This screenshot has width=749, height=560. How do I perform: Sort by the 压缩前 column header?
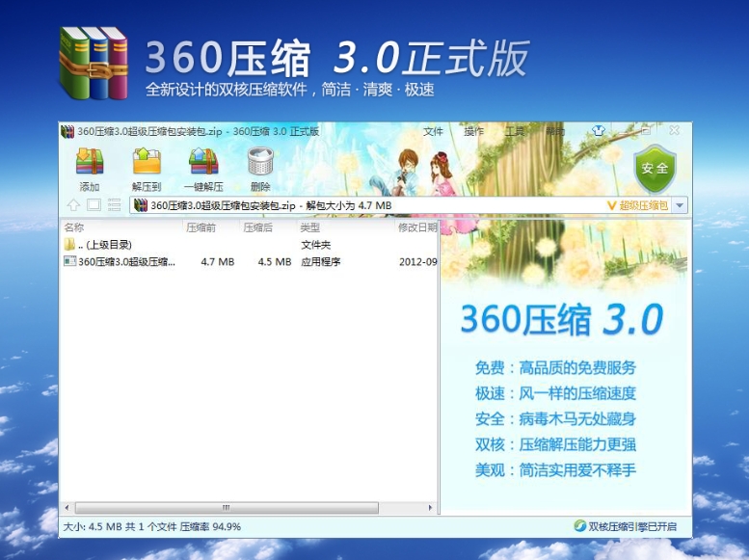(201, 227)
